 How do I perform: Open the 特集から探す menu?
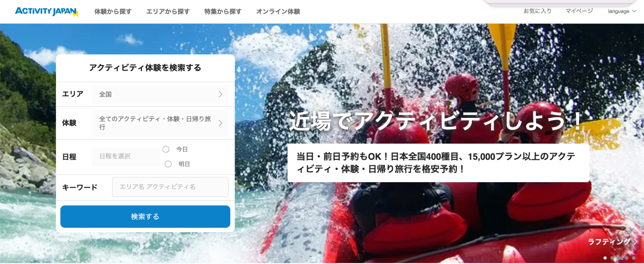223,12
